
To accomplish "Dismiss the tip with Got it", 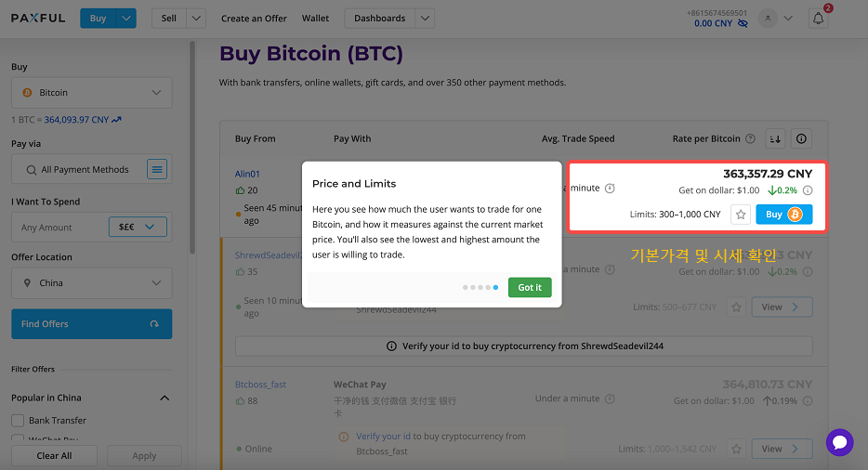I will coord(530,287).
